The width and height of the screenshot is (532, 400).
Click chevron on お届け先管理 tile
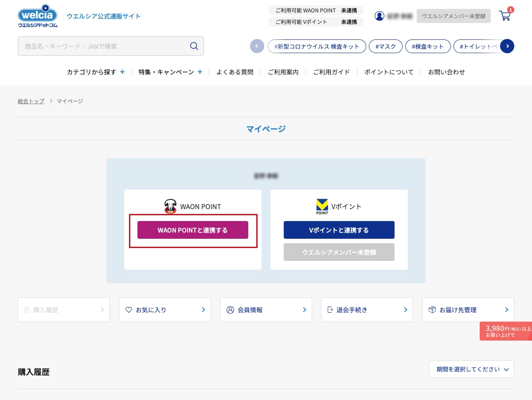pyautogui.click(x=507, y=310)
